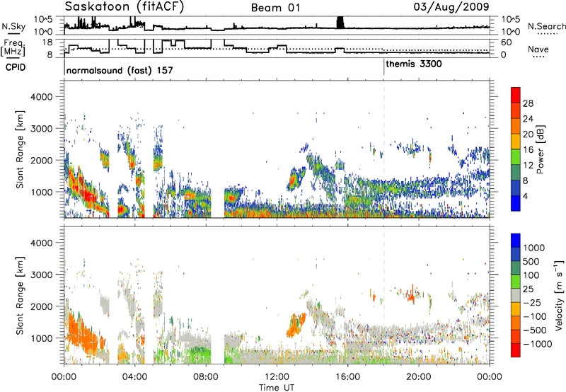This screenshot has height=392, width=566.
Task: Click the "Nave" legend label
Action: [x=538, y=49]
